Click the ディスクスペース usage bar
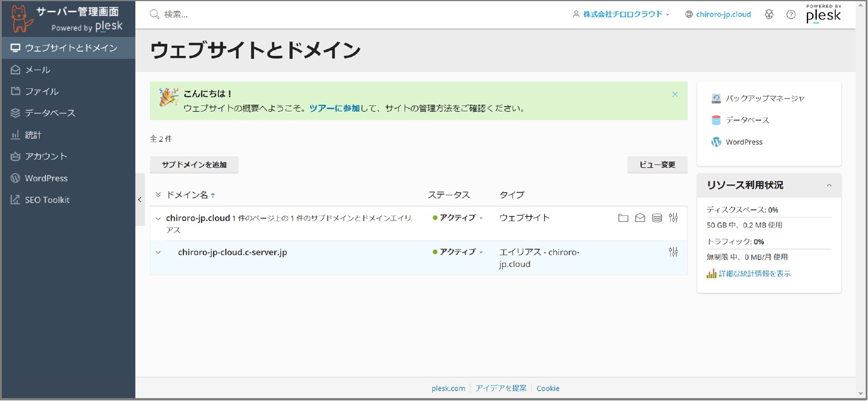 (769, 217)
